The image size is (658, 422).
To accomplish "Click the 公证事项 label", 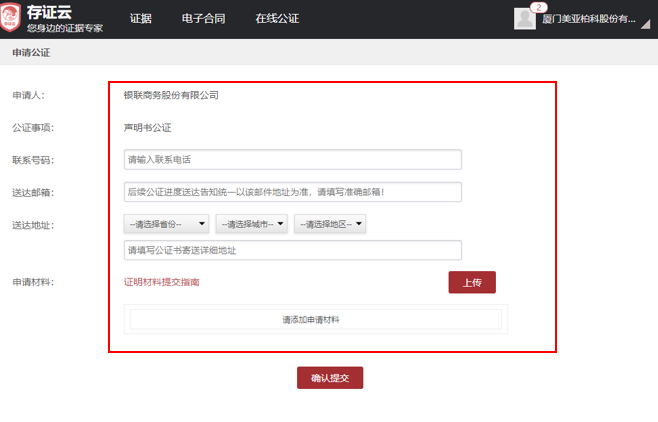I will 33,128.
